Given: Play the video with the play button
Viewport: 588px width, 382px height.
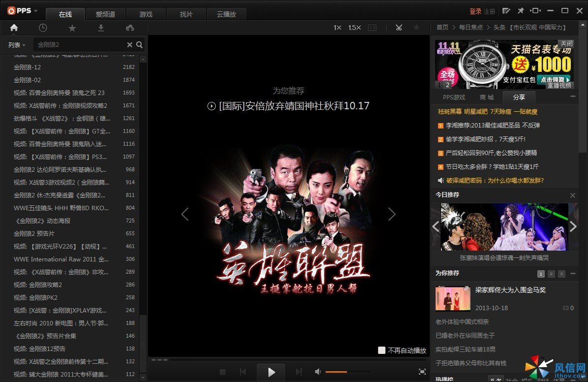Looking at the screenshot, I should coord(270,372).
